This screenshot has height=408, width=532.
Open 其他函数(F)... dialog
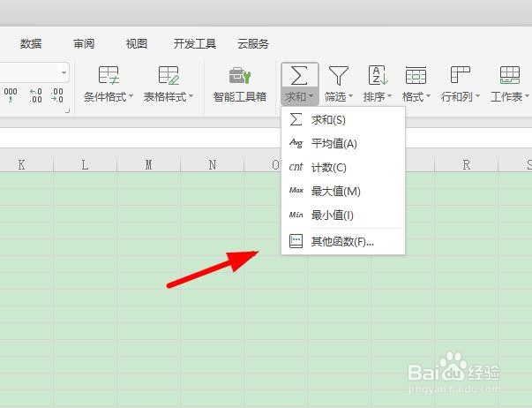coord(343,242)
